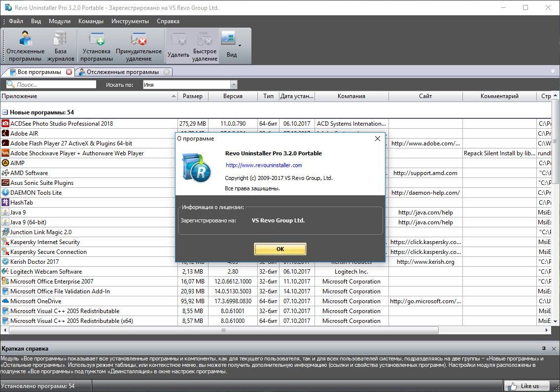This screenshot has width=560, height=392.
Task: Open the Файл menu
Action: click(16, 21)
